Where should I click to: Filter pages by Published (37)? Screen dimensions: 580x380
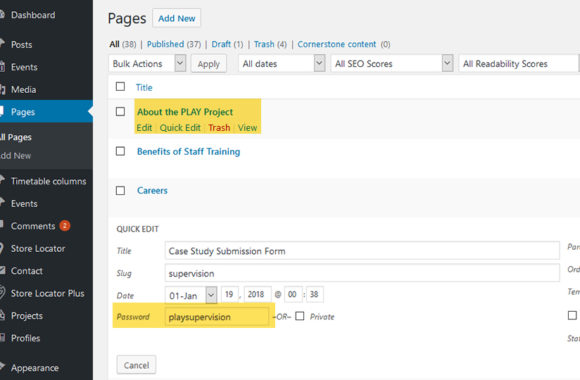click(174, 44)
